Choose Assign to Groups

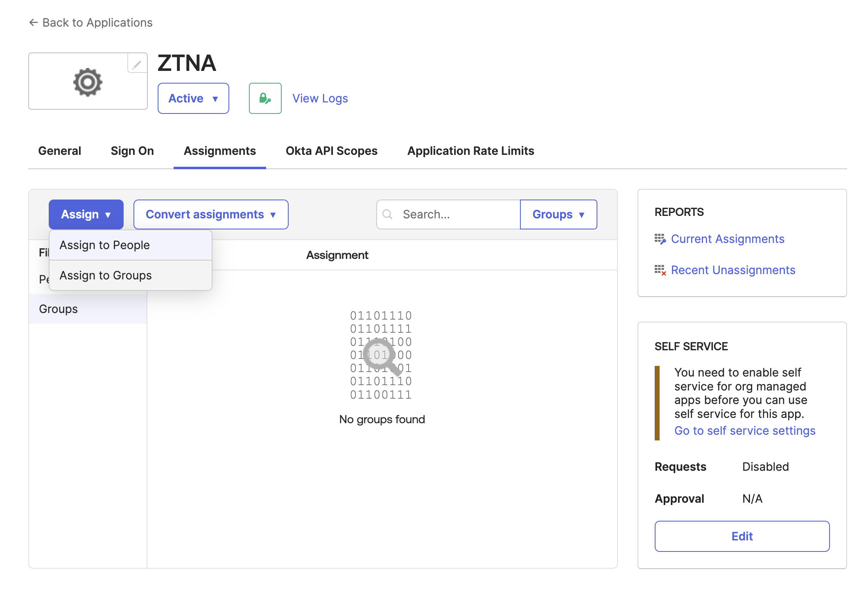tap(106, 275)
